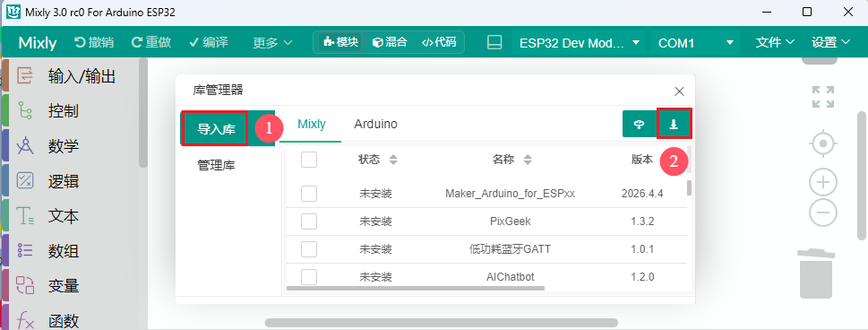Click the PixGeek library name
The width and height of the screenshot is (868, 330).
[x=510, y=221]
